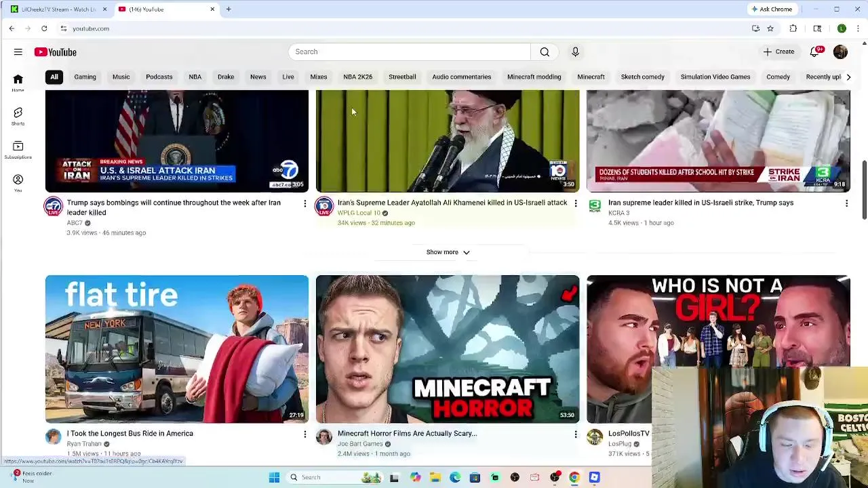Viewport: 868px width, 488px height.
Task: Select the Live filter chip
Action: pos(288,77)
